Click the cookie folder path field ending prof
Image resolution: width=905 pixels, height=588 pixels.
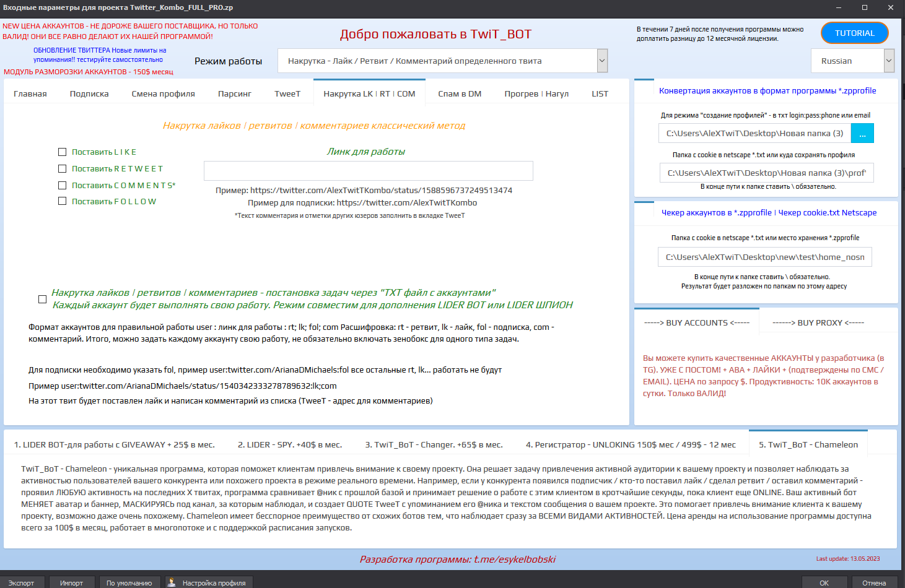(x=767, y=173)
